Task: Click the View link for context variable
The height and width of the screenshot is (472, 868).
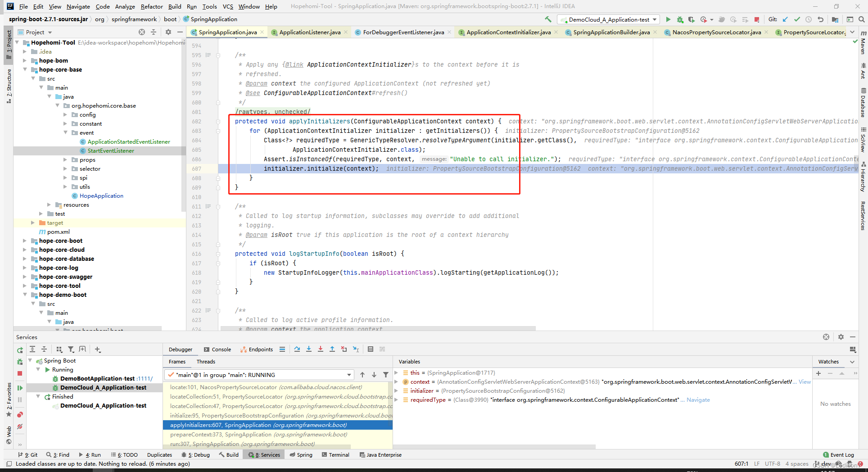Action: pyautogui.click(x=805, y=382)
